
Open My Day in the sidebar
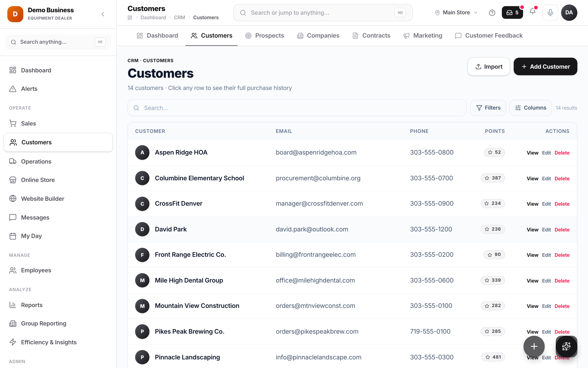pos(58,236)
